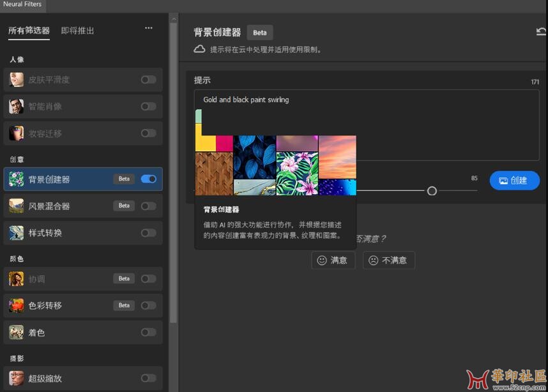
Task: Click the smiley face icon in 满意 button
Action: [321, 260]
